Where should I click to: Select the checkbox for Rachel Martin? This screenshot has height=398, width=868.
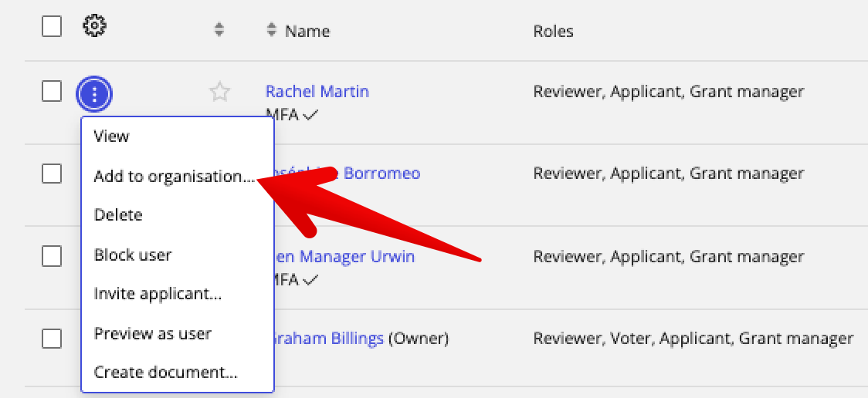[52, 91]
